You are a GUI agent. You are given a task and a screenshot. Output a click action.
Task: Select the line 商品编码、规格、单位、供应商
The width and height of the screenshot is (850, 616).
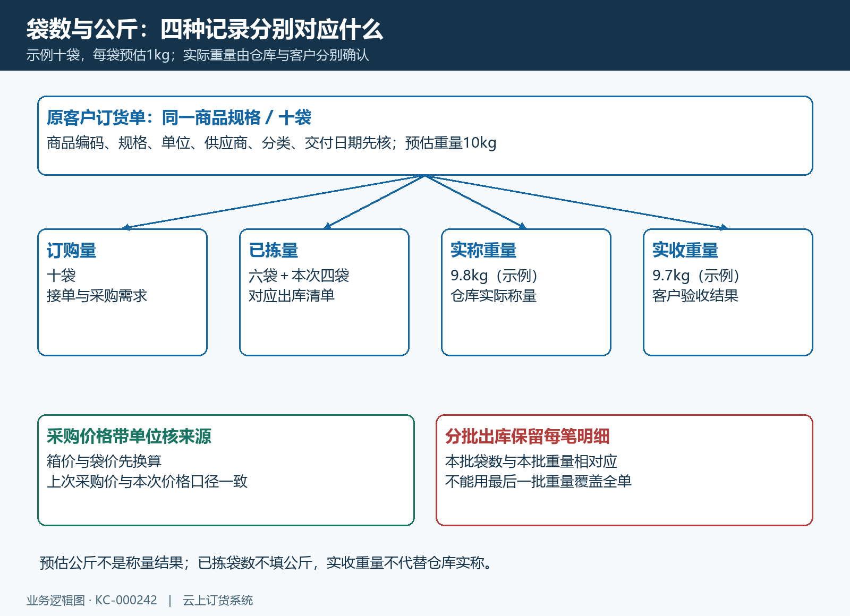click(x=271, y=143)
